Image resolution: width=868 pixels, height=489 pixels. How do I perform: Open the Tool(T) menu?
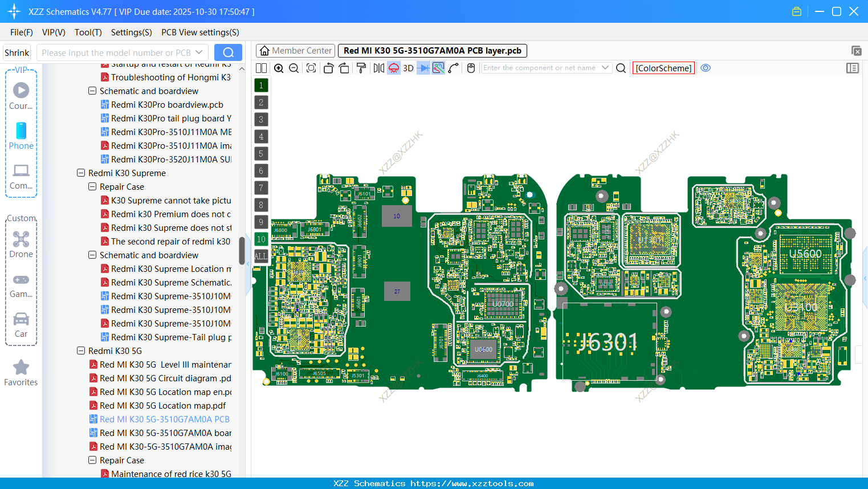click(x=88, y=32)
